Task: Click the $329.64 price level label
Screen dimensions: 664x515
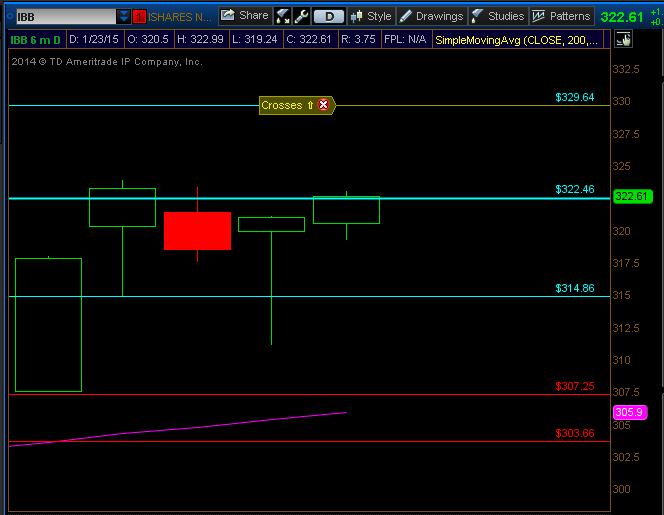Action: tap(575, 97)
